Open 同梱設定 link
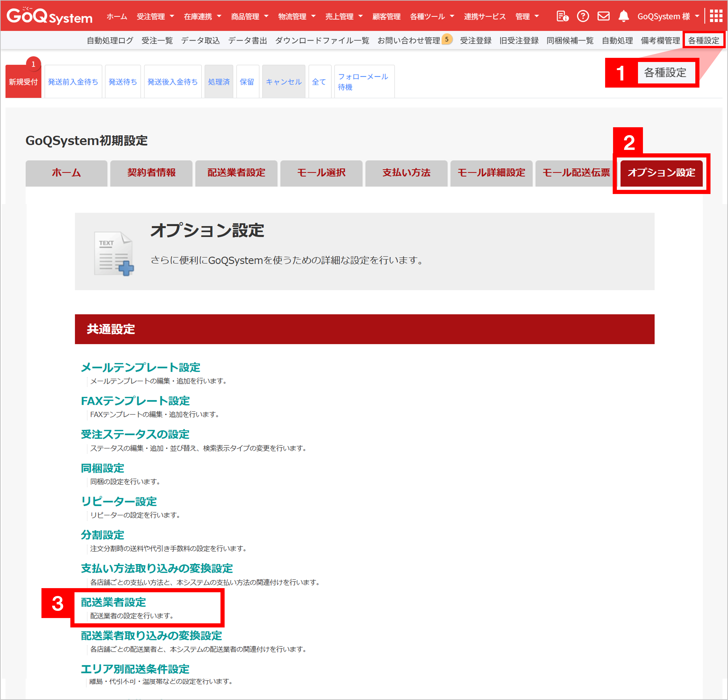The width and height of the screenshot is (728, 700). 103,468
